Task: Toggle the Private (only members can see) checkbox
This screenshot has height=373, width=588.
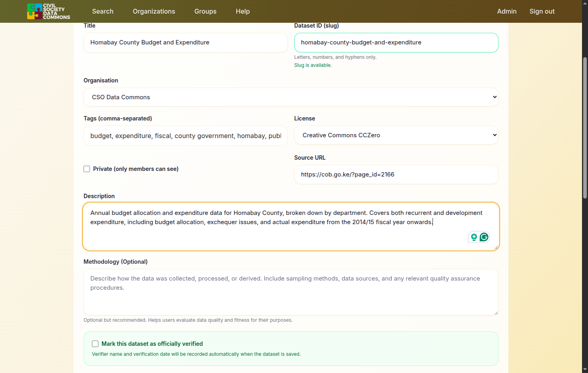Action: (87, 169)
